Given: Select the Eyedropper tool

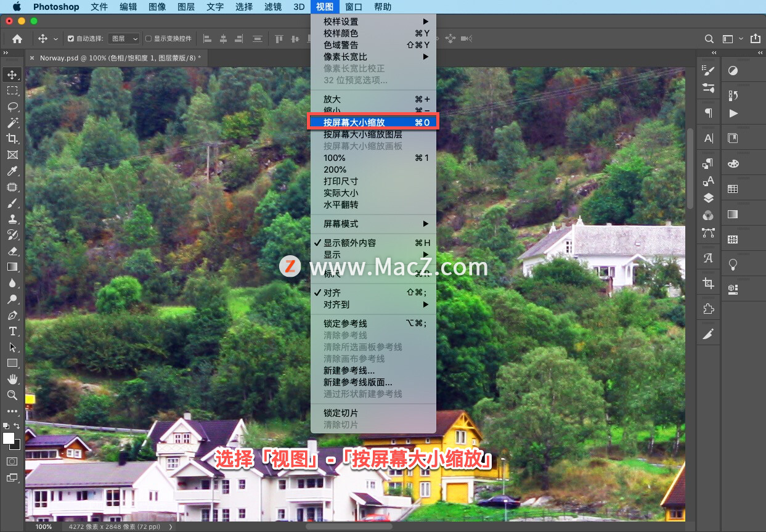Looking at the screenshot, I should (12, 171).
